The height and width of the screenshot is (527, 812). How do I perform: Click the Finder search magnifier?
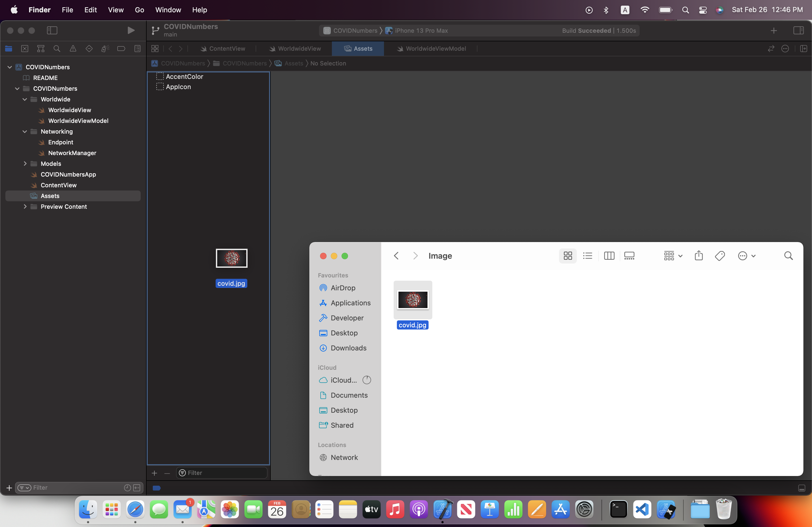point(788,256)
